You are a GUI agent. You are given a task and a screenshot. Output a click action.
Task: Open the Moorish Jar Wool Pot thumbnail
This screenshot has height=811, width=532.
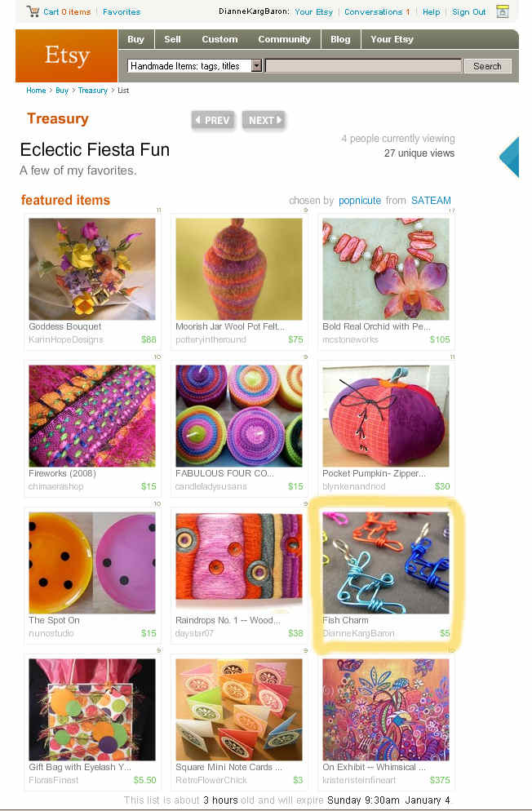[x=239, y=269]
